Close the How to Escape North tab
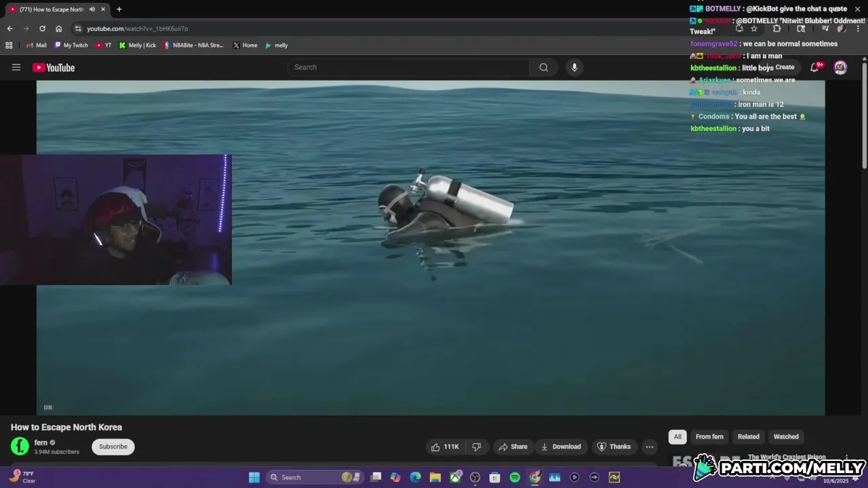This screenshot has width=868, height=488. (x=103, y=9)
